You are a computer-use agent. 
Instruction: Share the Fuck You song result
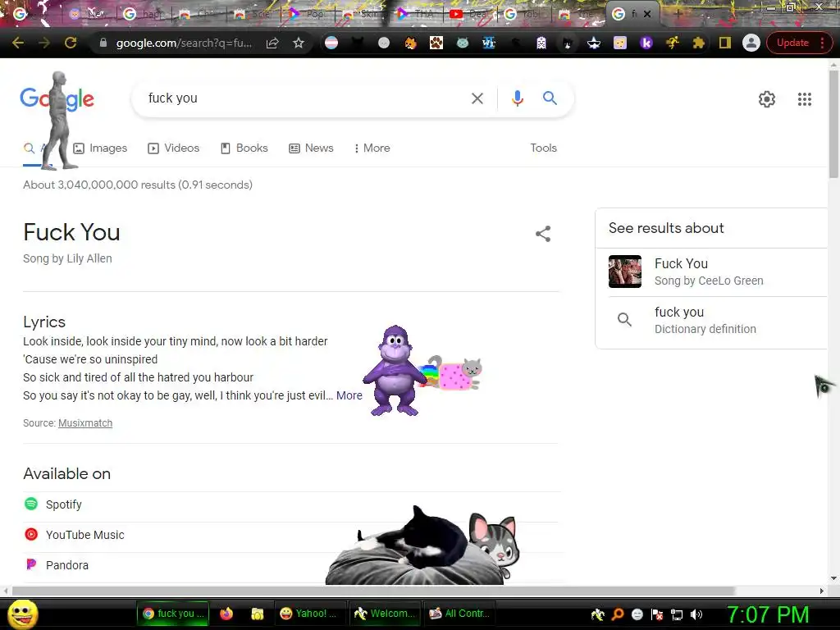pos(543,234)
